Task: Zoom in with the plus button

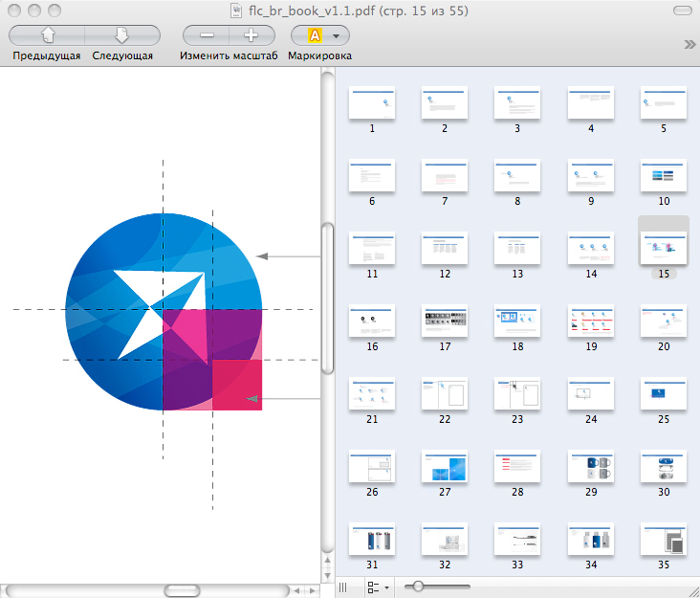Action: click(251, 35)
